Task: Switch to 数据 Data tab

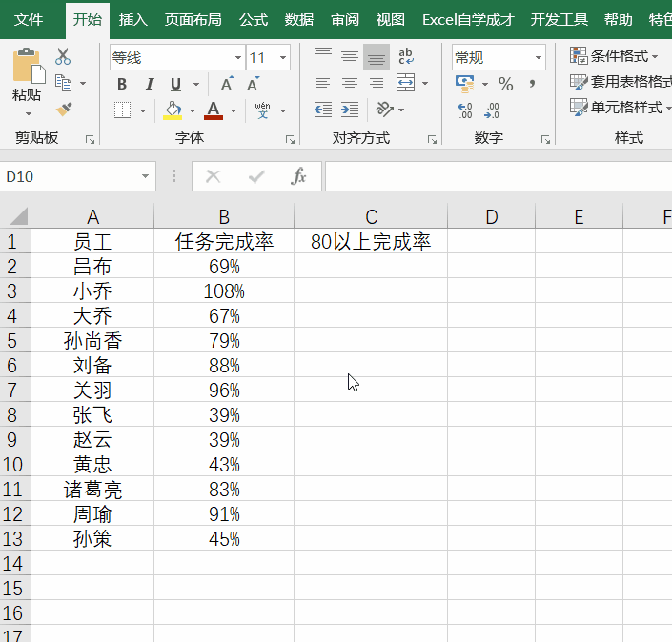Action: [299, 20]
